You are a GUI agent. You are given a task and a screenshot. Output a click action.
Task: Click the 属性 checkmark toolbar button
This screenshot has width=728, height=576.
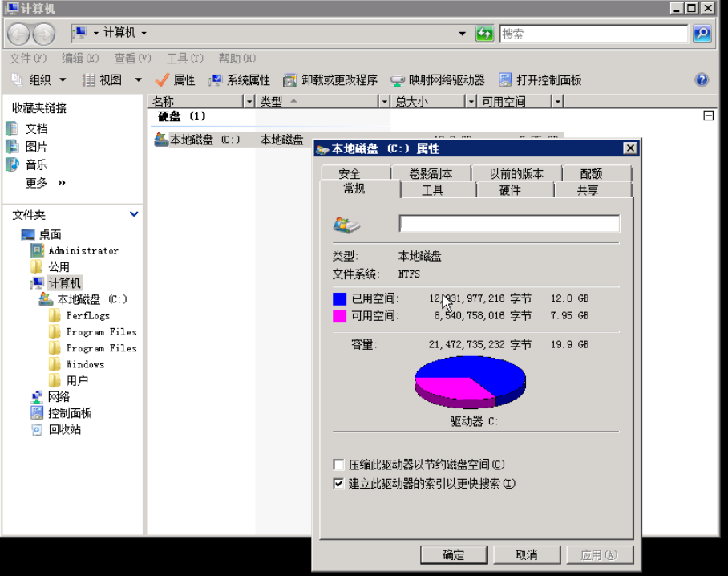pos(175,80)
